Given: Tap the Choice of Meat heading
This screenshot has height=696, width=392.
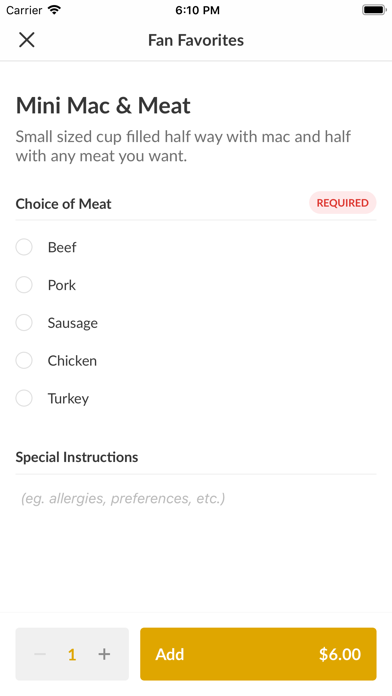Looking at the screenshot, I should tap(63, 204).
